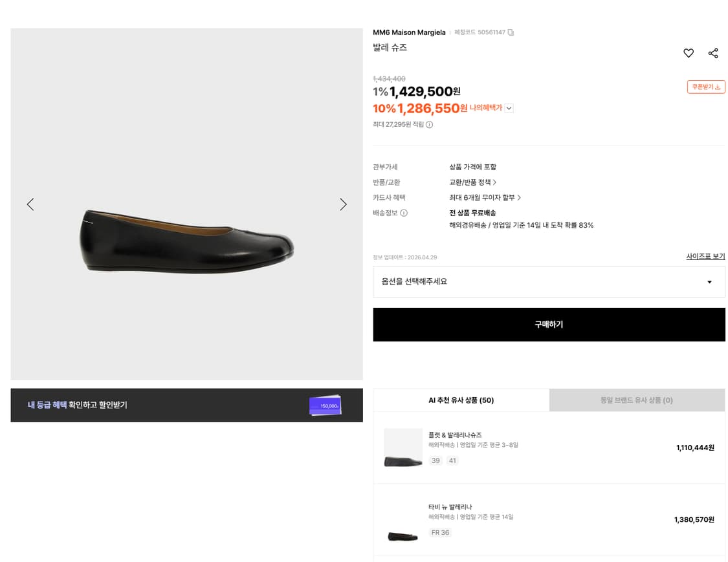Click the MM6 Maison Margiela brand name
This screenshot has height=562, width=728.
pos(409,32)
